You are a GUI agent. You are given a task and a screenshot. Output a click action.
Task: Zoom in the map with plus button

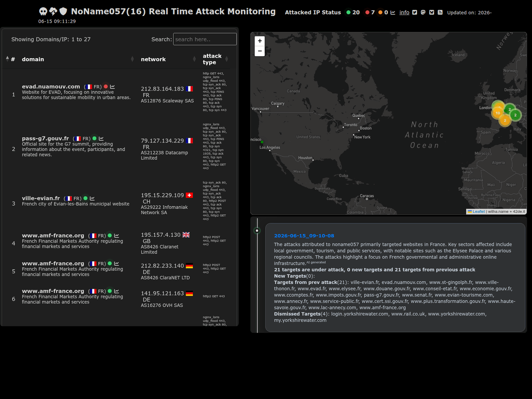260,41
